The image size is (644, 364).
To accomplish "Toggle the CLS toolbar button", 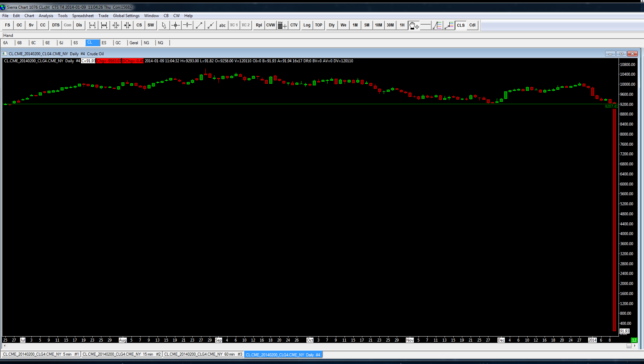I will point(461,25).
